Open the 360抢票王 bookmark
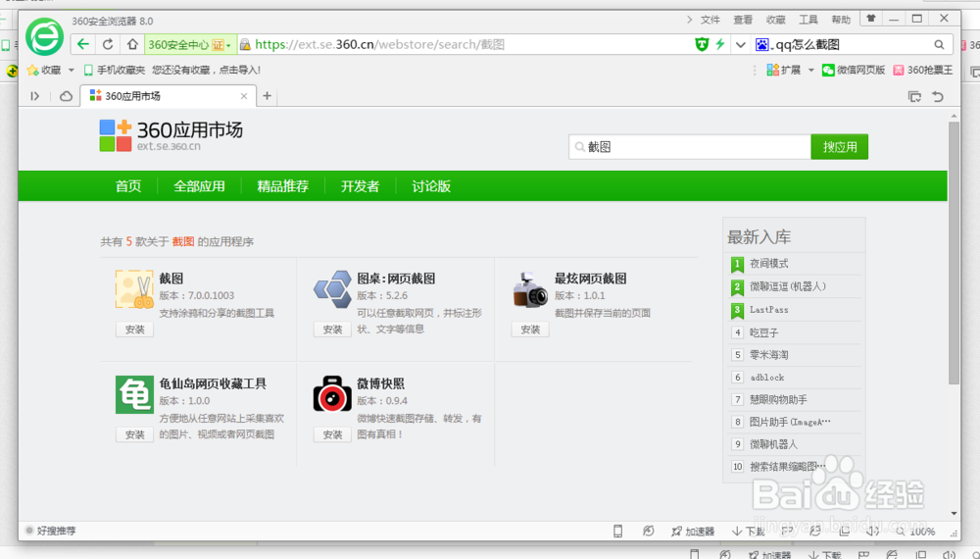Viewport: 980px width, 559px height. click(x=923, y=70)
